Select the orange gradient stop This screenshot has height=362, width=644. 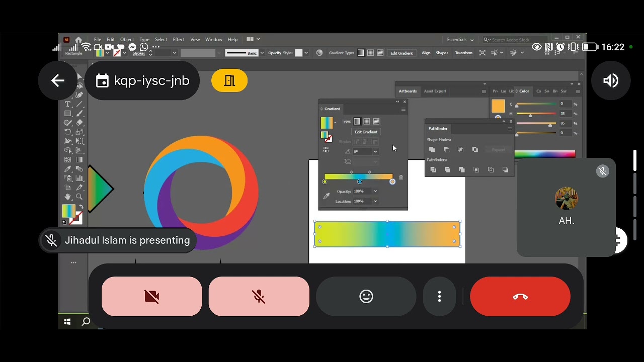click(x=392, y=182)
